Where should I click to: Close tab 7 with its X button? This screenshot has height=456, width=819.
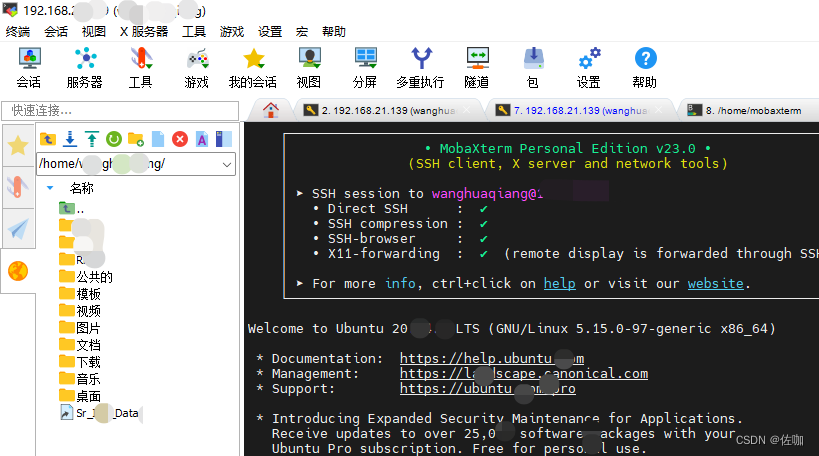pos(659,110)
